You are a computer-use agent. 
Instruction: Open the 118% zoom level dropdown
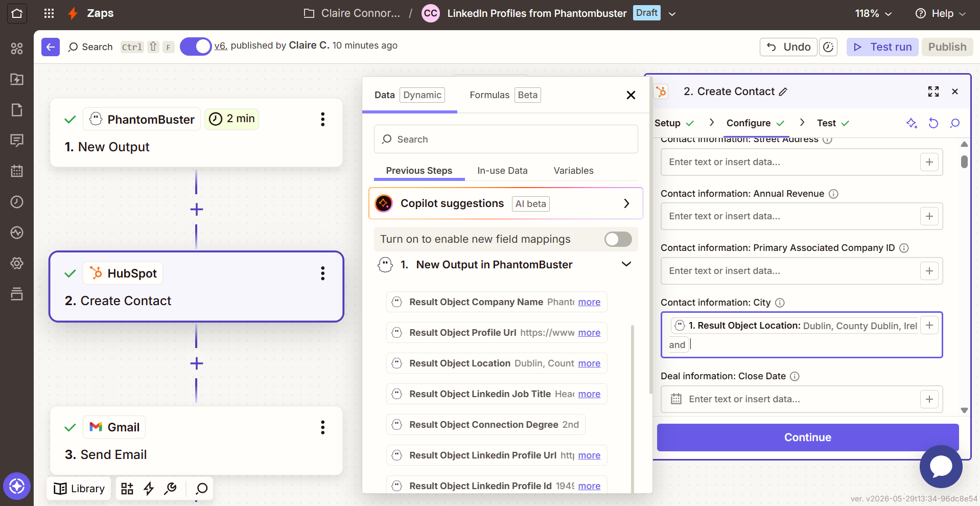pos(873,14)
